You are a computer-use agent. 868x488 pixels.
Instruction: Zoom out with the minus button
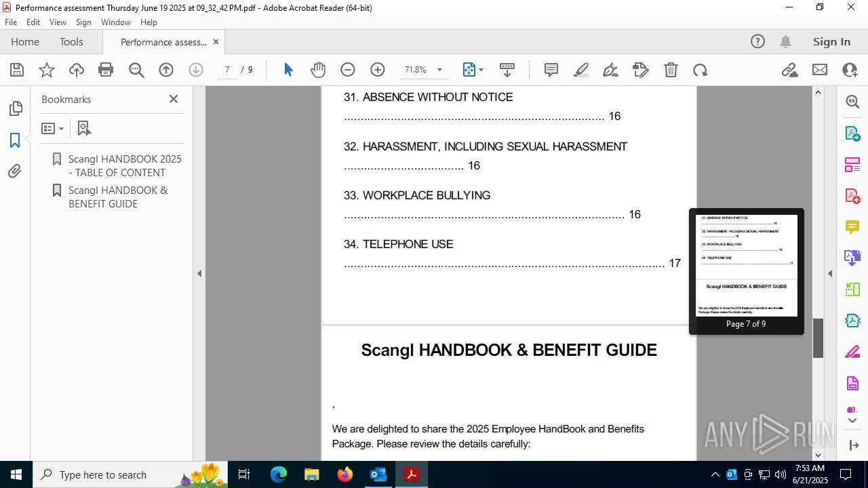[348, 70]
